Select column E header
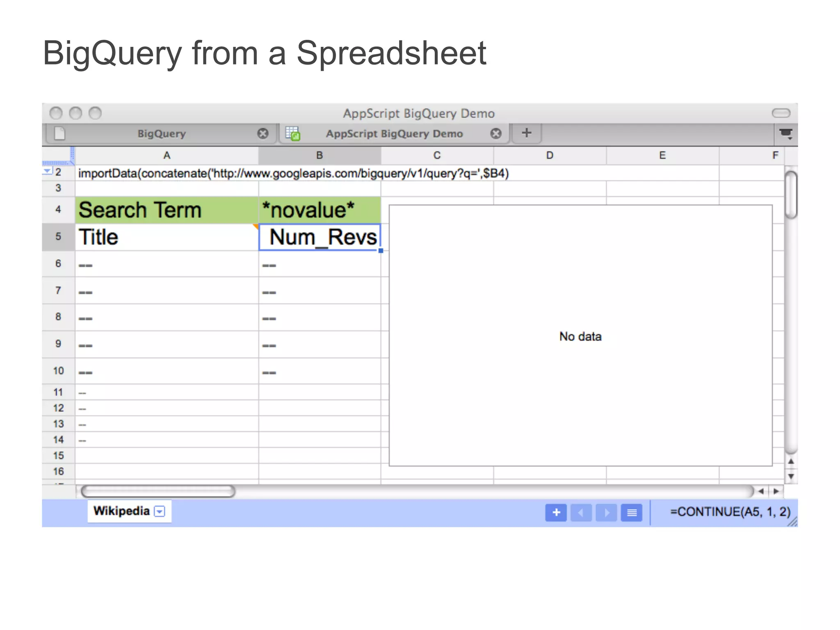Image resolution: width=840 pixels, height=630 pixels. (662, 155)
